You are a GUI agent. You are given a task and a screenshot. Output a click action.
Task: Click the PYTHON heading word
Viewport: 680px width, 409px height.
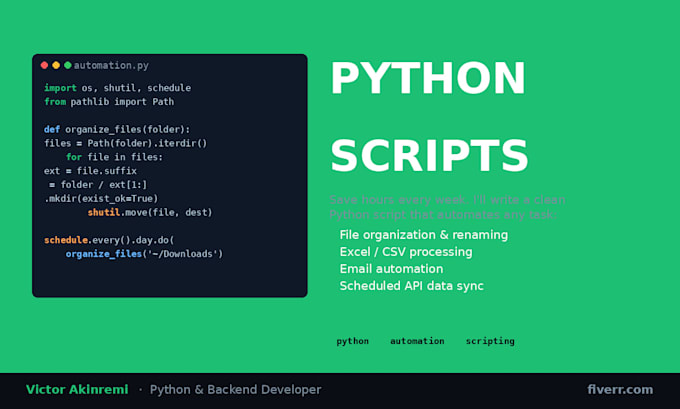(x=428, y=78)
